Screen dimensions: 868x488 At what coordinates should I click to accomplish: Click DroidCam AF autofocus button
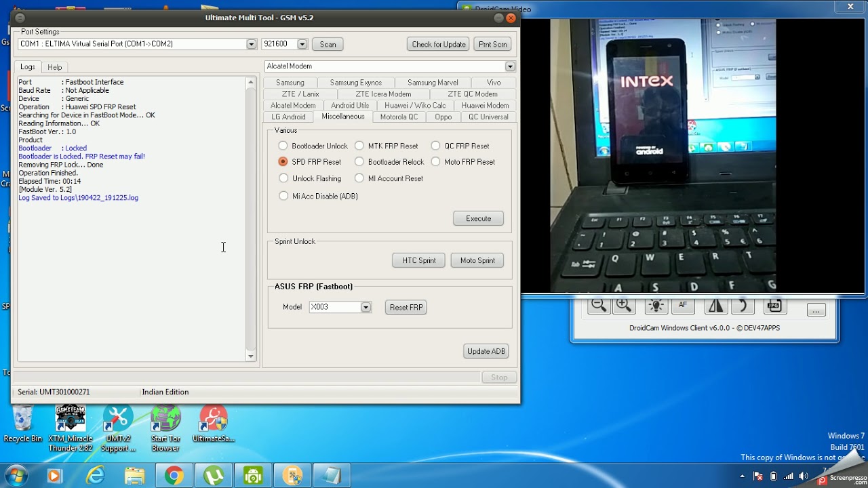pos(683,306)
